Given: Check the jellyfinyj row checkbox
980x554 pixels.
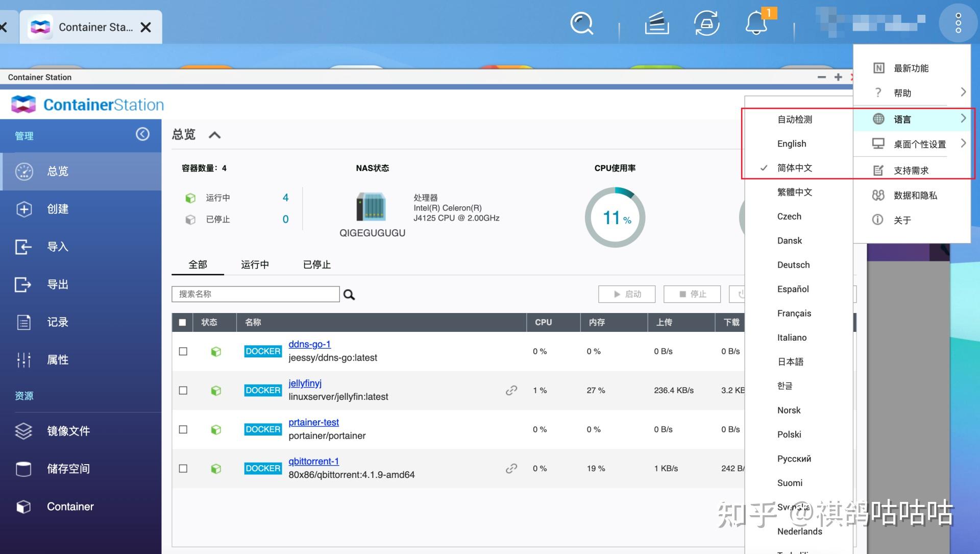Looking at the screenshot, I should (183, 390).
